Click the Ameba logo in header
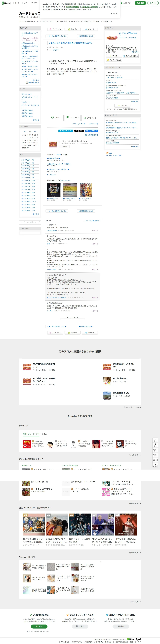The height and width of the screenshot is (644, 160). [6, 3]
